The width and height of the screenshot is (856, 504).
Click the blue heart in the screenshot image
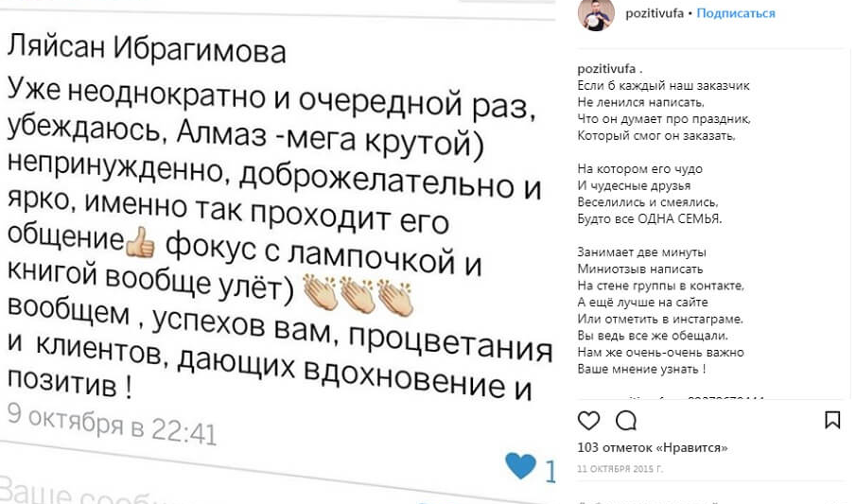[x=520, y=465]
